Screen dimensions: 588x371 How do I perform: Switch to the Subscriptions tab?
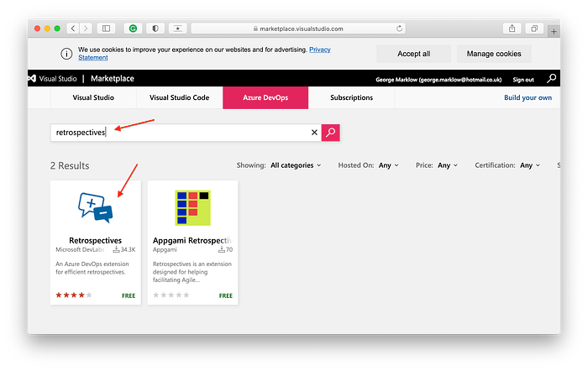(x=351, y=97)
